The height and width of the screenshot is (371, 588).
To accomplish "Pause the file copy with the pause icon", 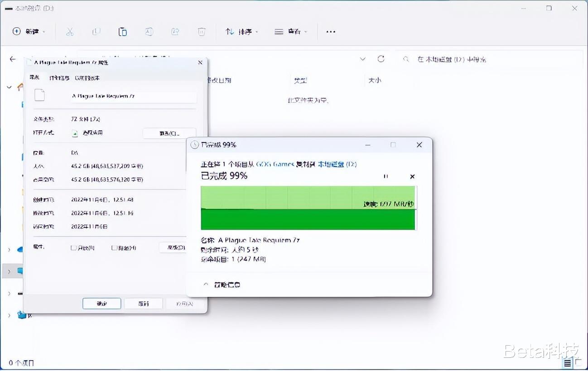I will [386, 176].
